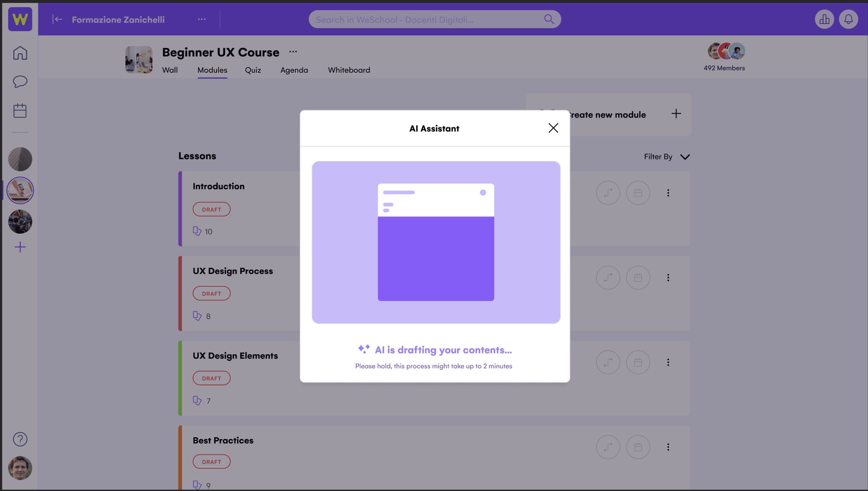Image resolution: width=868 pixels, height=491 pixels.
Task: Click the search field in WeSchool
Action: (435, 19)
